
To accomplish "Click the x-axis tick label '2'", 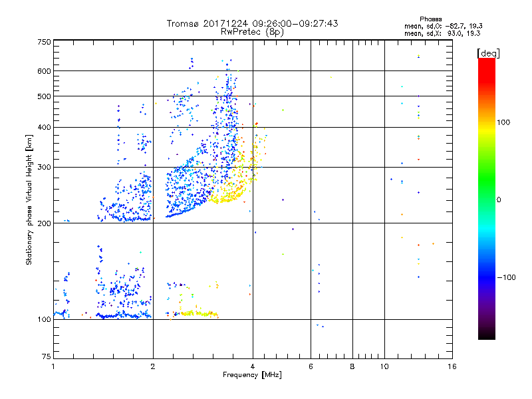I will (x=153, y=366).
